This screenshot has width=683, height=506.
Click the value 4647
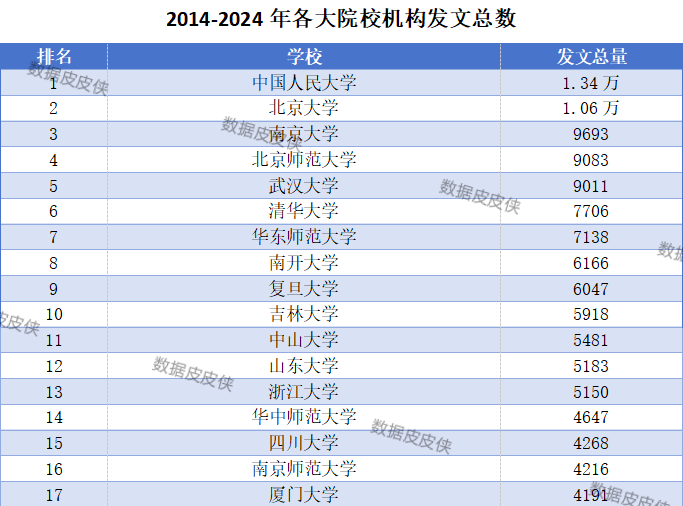point(591,418)
